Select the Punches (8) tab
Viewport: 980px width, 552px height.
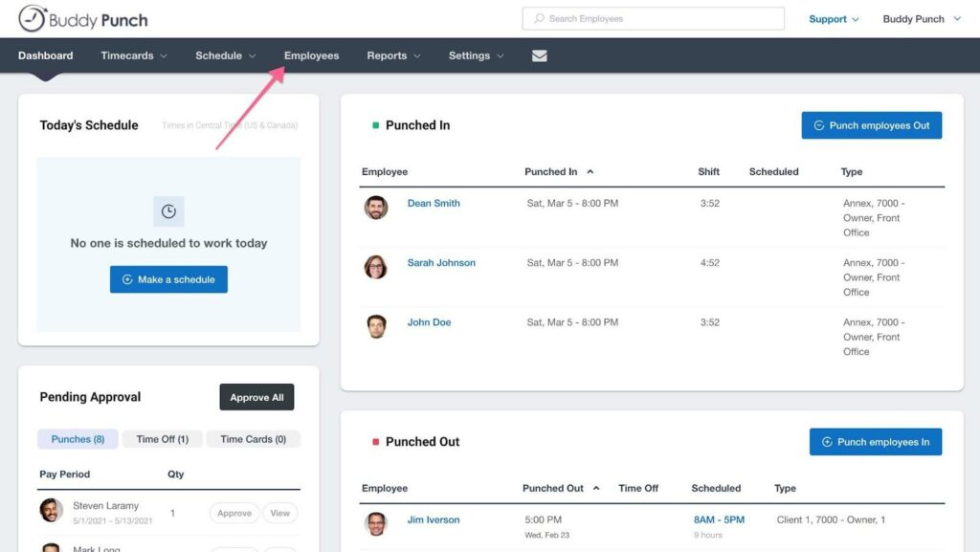click(x=78, y=439)
